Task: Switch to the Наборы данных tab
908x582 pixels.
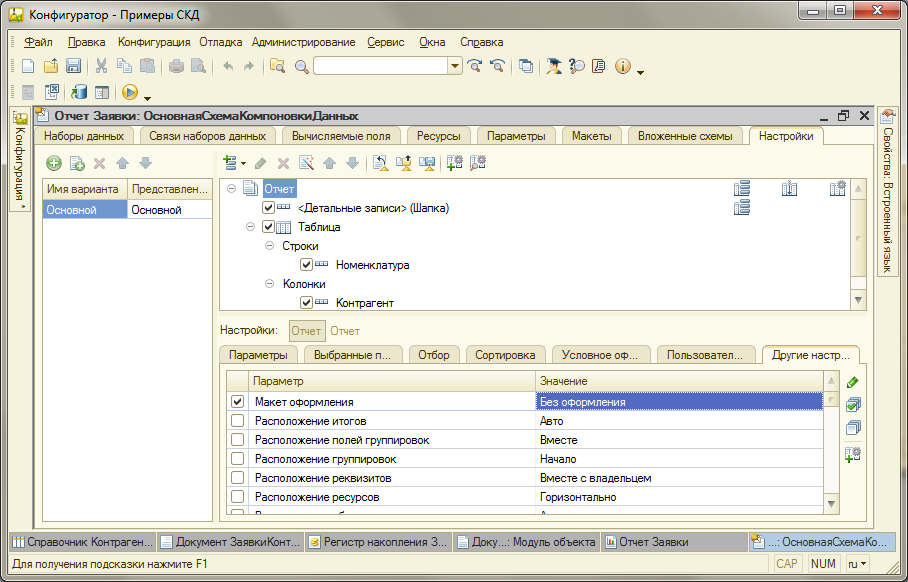Action: [84, 136]
